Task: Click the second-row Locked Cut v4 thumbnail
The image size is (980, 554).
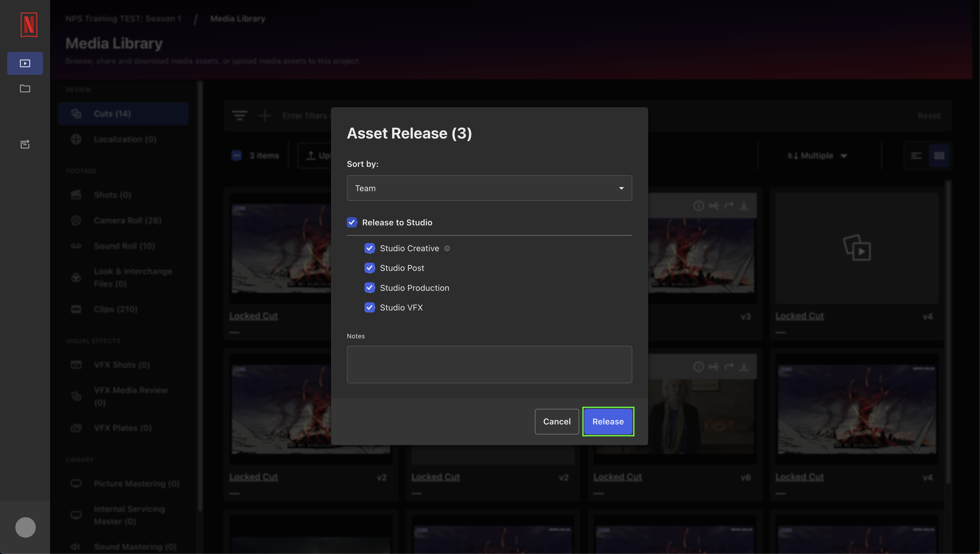Action: pos(857,409)
